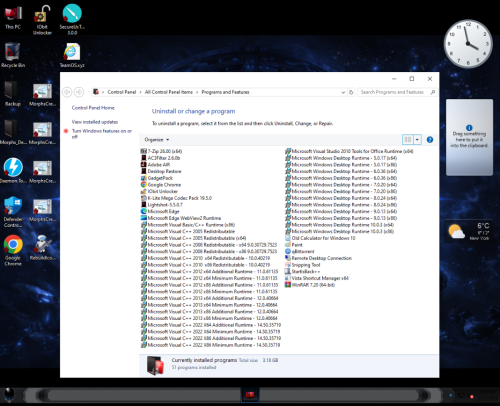Click the red tray icon on taskbar
500x406 pixels.
472,397
